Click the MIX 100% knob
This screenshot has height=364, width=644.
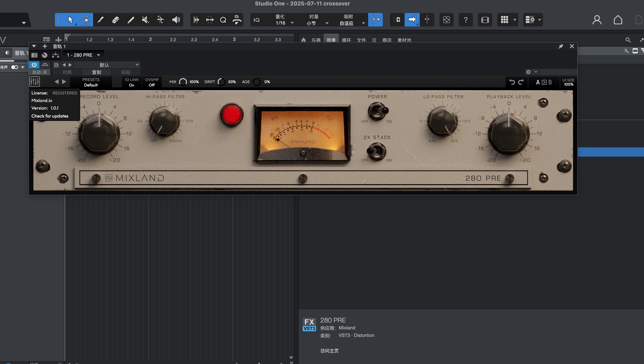[183, 82]
